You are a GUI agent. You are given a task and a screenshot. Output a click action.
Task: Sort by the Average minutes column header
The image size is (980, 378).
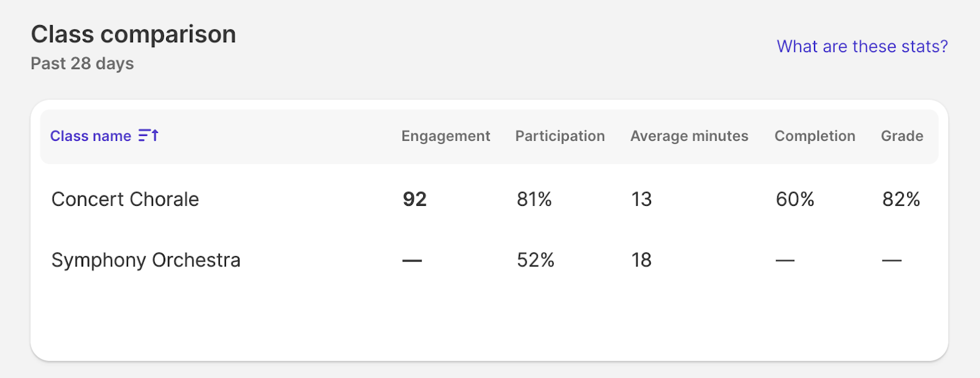pos(689,136)
